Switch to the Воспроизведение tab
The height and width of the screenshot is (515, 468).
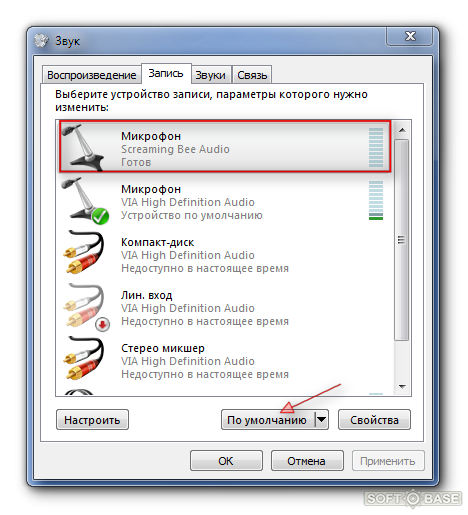tap(92, 75)
